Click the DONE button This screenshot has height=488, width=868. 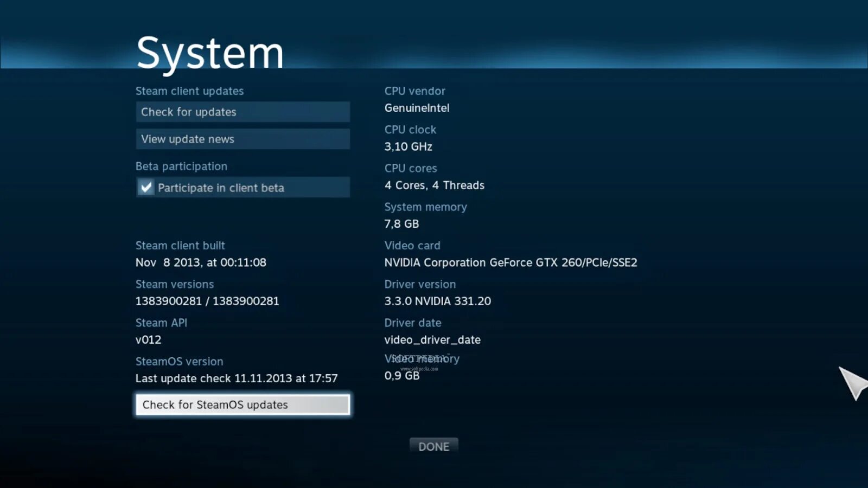[x=434, y=446]
